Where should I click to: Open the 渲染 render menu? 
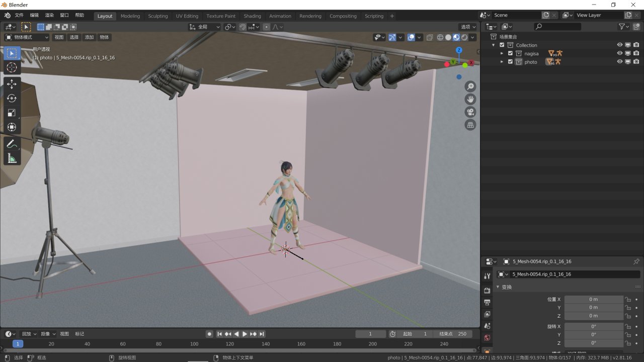[49, 16]
